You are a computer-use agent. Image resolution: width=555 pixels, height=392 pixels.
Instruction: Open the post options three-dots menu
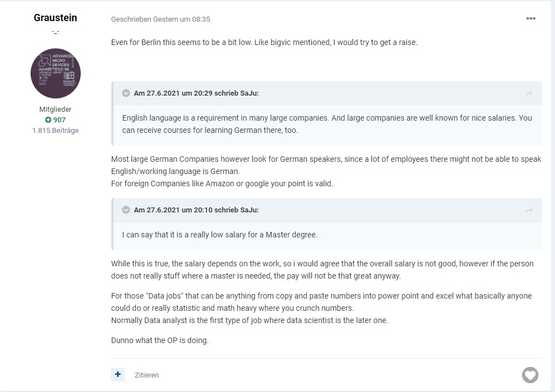tap(531, 18)
